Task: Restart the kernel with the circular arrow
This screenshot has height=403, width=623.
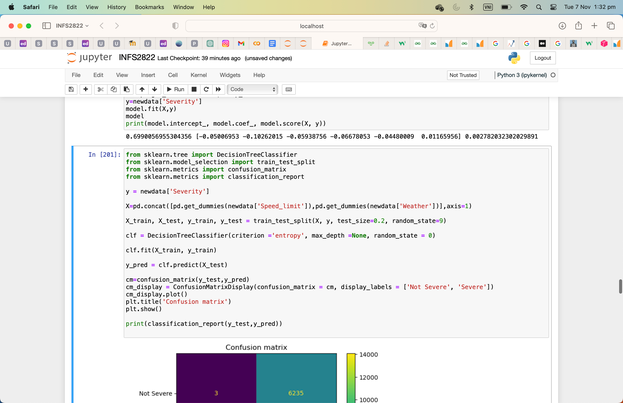Action: click(x=206, y=89)
